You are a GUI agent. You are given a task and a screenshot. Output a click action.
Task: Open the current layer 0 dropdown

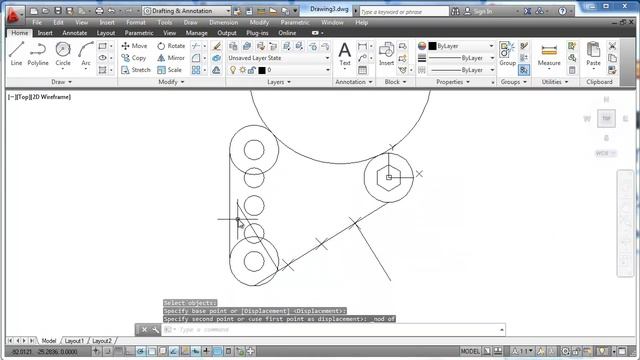[279, 70]
